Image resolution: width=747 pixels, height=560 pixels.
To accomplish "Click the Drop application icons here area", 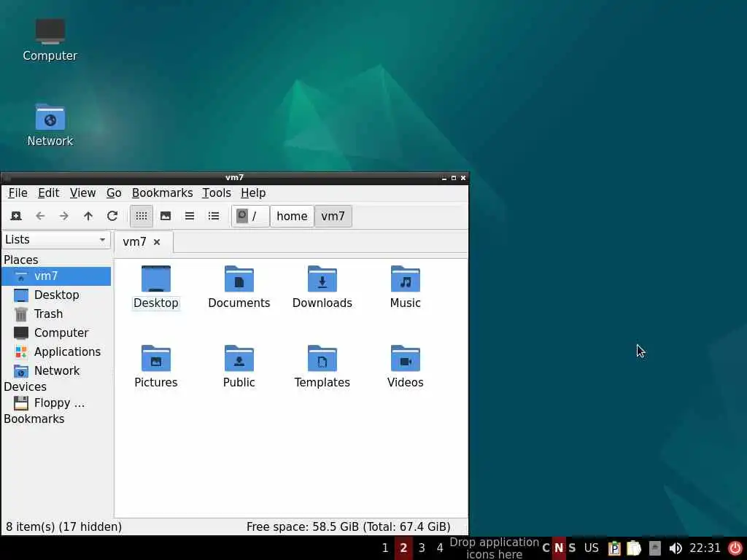I will tap(495, 548).
